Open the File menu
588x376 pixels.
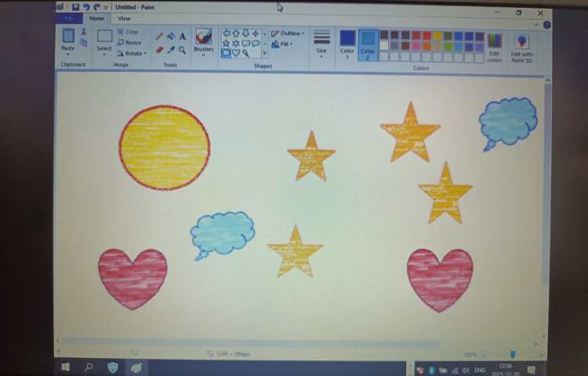69,19
